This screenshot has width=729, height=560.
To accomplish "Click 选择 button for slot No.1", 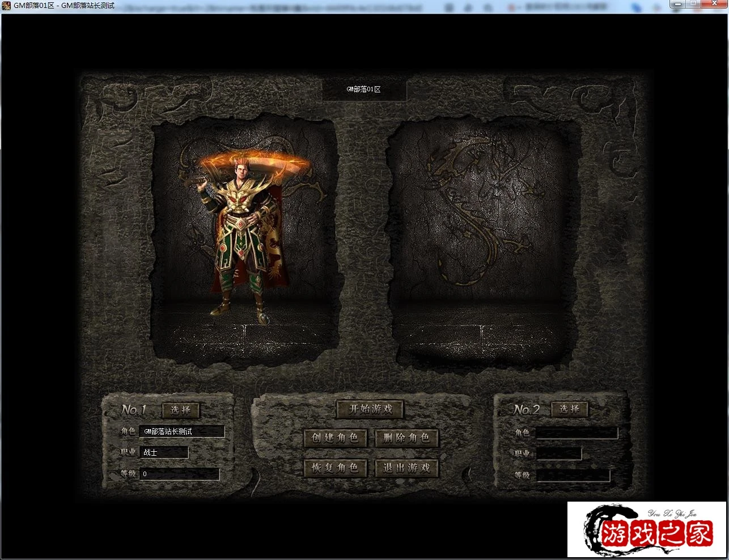I will (181, 410).
